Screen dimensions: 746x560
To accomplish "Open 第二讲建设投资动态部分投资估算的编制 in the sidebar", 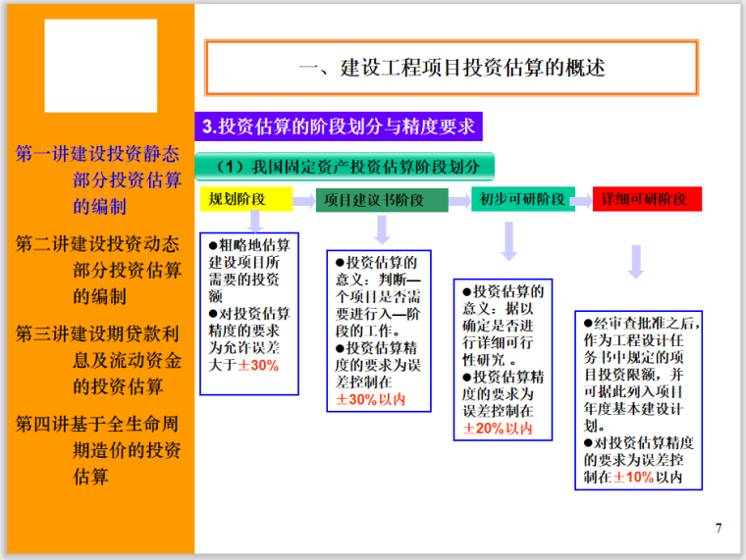I will pos(99,270).
